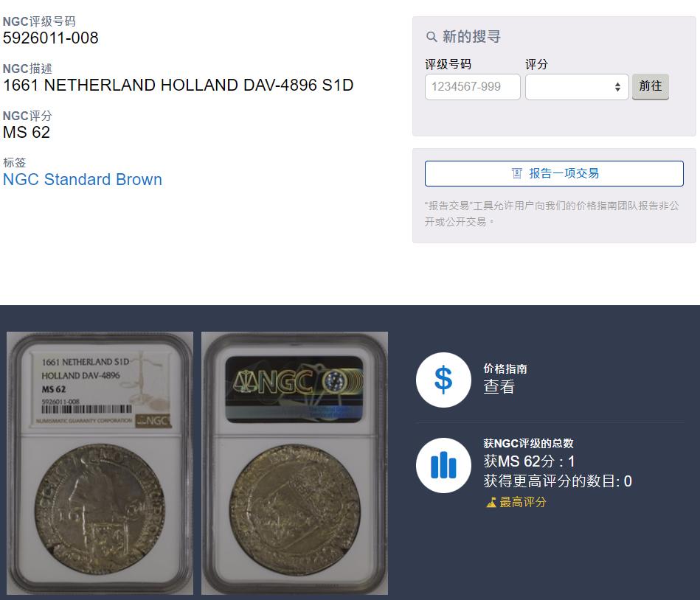Click the 最高评分 top grade link
The height and width of the screenshot is (600, 700).
(x=522, y=502)
